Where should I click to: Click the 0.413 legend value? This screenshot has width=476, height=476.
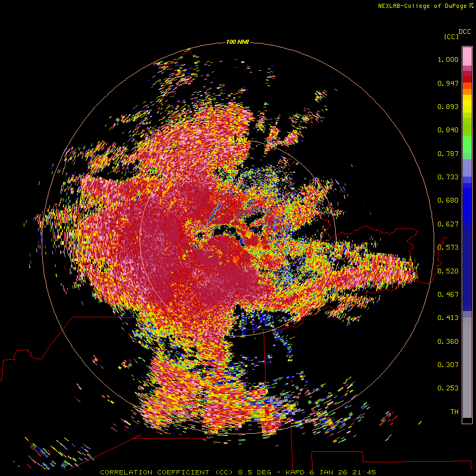coord(448,318)
